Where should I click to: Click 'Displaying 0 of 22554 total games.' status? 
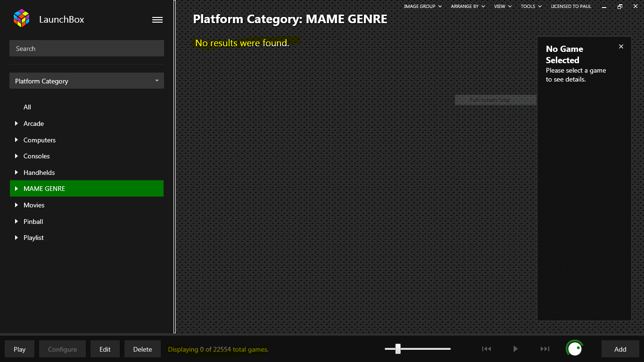[x=218, y=349]
